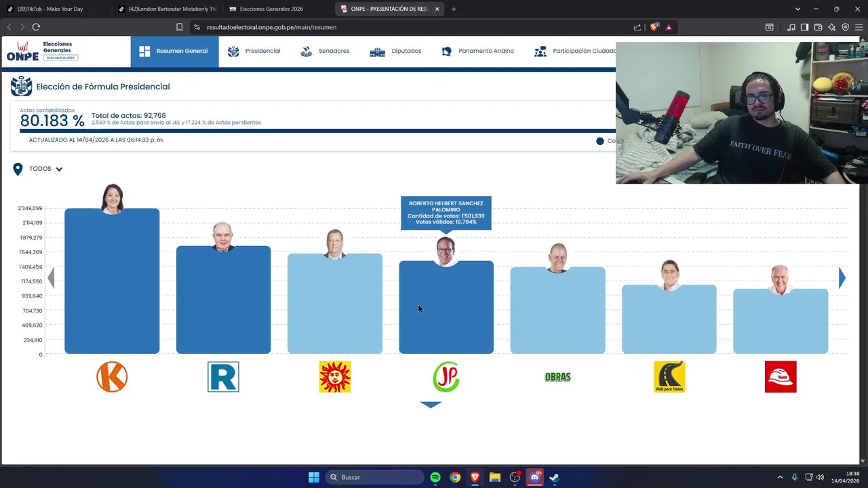
Task: Click the location pin icon beside TODOS
Action: [18, 169]
